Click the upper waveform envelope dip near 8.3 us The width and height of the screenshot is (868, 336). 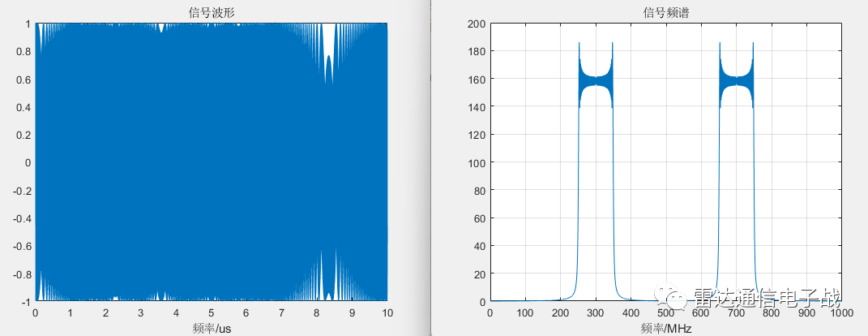pos(328,69)
